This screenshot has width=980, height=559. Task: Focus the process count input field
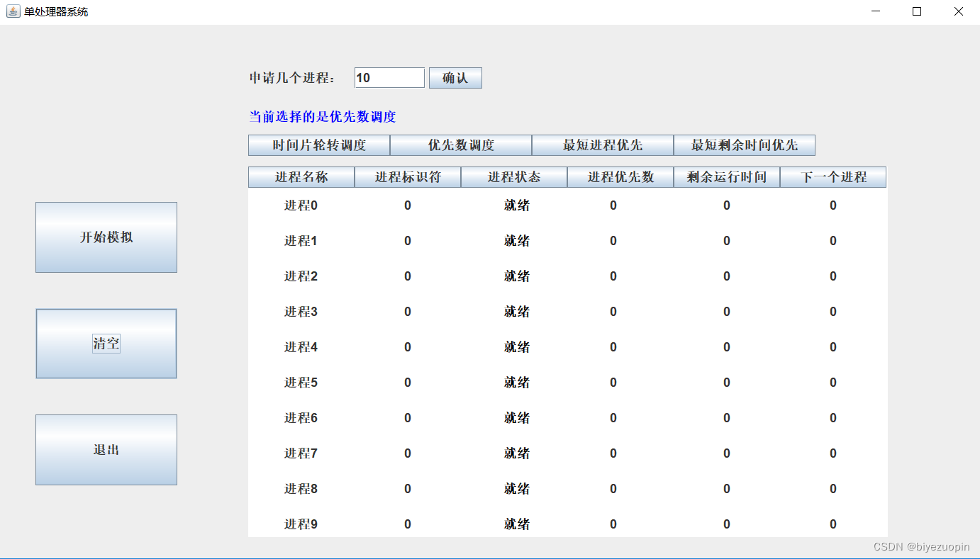tap(389, 78)
